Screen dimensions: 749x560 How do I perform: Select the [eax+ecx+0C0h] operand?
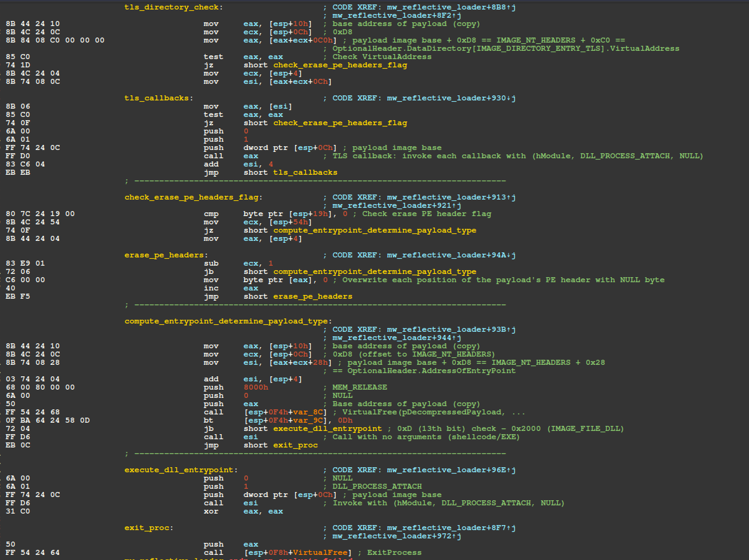(303, 40)
